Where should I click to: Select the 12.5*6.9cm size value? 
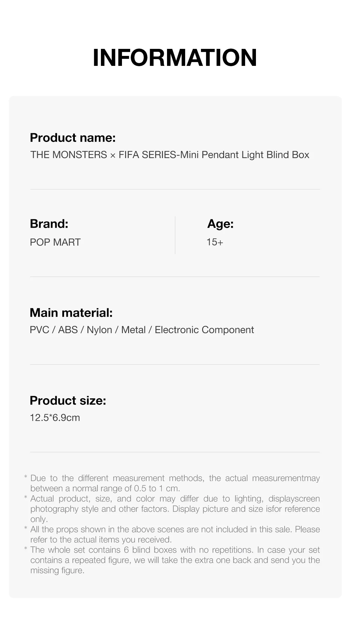coord(55,417)
